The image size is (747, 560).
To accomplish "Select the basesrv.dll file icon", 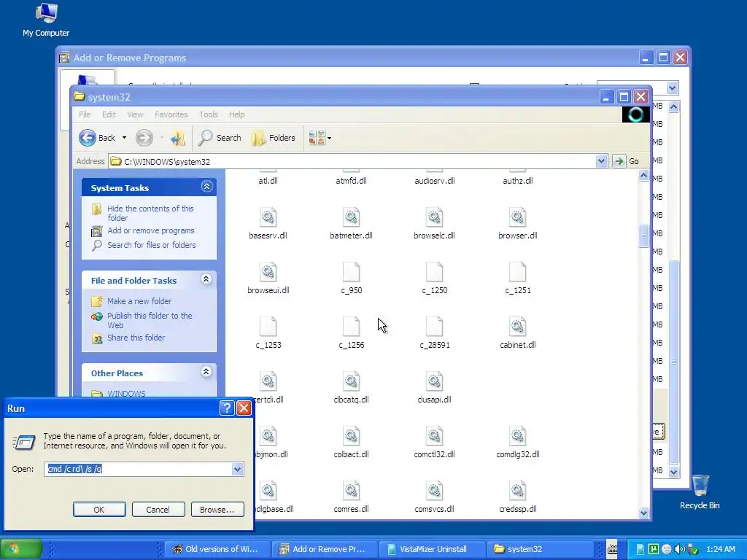I will click(x=268, y=217).
